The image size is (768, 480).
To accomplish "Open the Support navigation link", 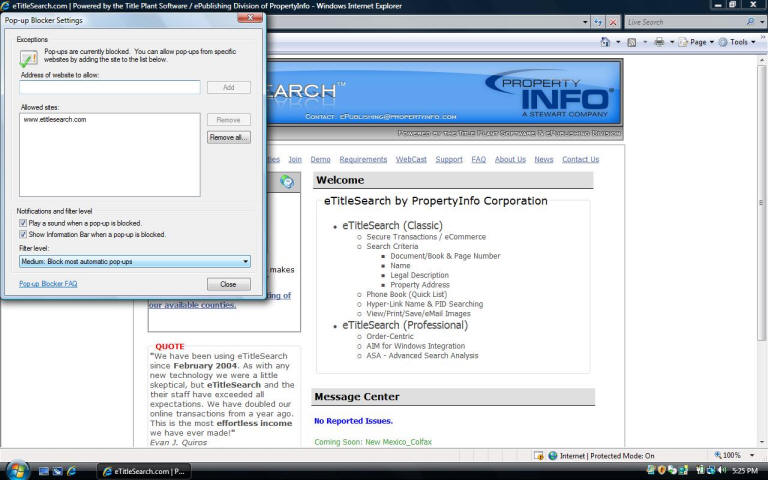I will [449, 160].
